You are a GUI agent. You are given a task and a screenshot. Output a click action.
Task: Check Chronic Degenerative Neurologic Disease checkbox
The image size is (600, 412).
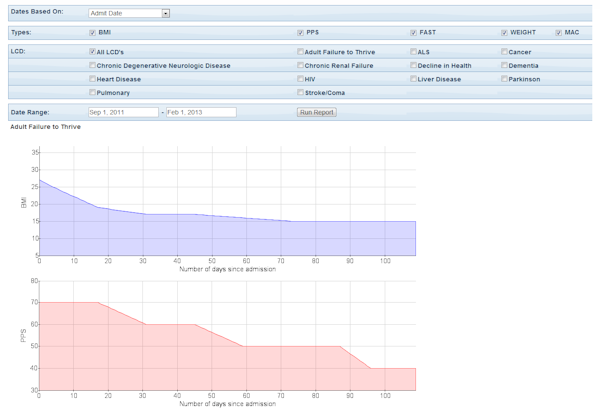coord(92,65)
